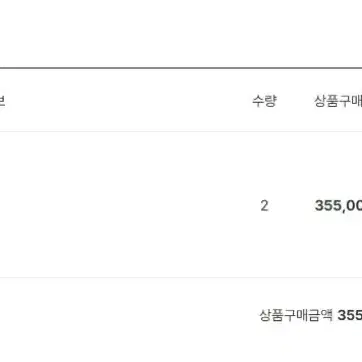Click the empty product row area left of quantity
The image size is (362, 362).
123,205
